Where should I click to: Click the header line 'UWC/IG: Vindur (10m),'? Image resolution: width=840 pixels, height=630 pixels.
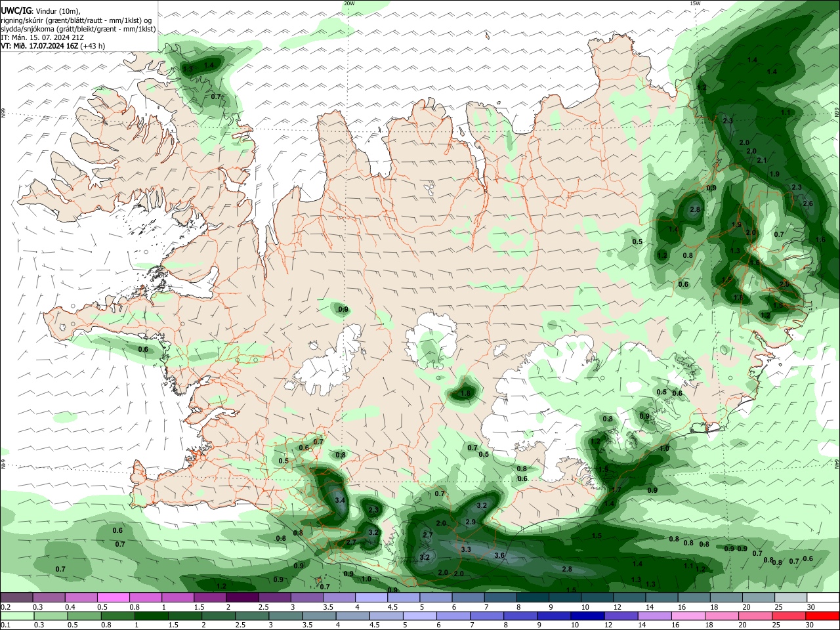pos(41,11)
